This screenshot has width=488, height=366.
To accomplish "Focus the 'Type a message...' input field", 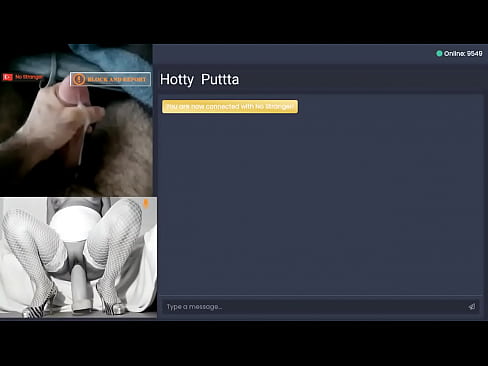I will (x=321, y=306).
